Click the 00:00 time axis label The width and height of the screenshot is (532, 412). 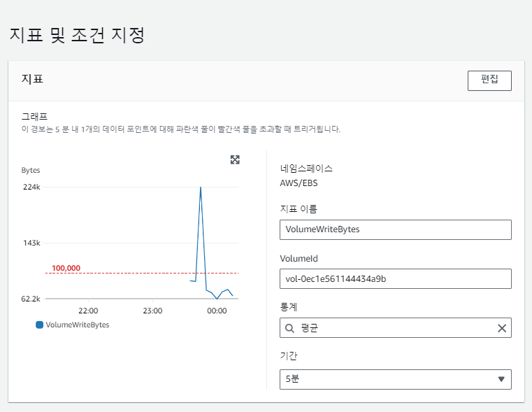click(x=217, y=311)
